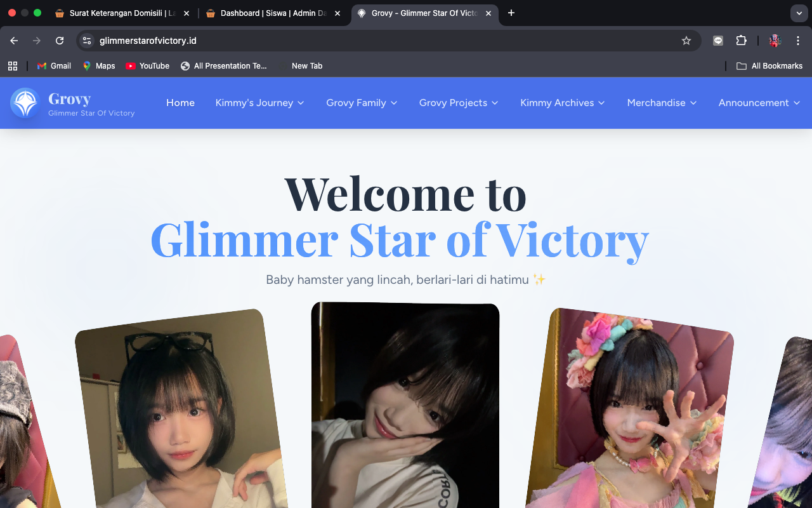Viewport: 812px width, 508px height.
Task: Open a new browser tab
Action: [511, 13]
